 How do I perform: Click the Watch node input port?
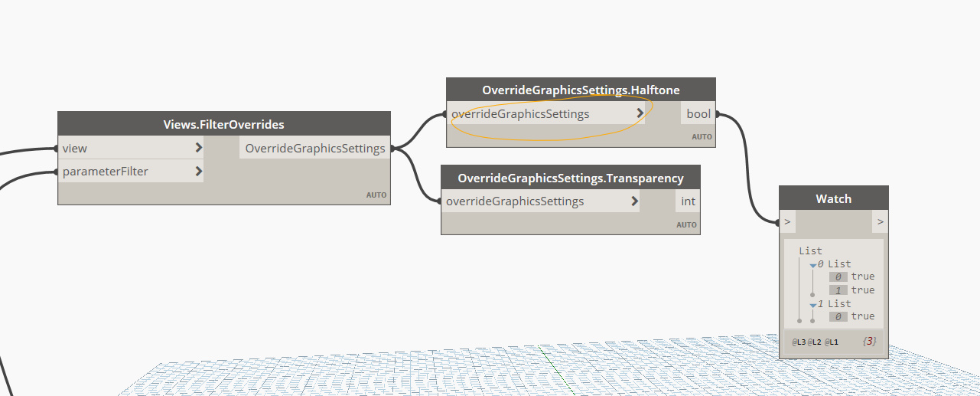tap(787, 221)
